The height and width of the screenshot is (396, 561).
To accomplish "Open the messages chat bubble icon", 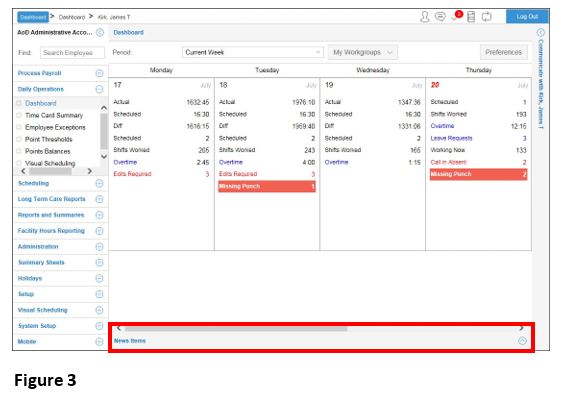I will point(440,16).
